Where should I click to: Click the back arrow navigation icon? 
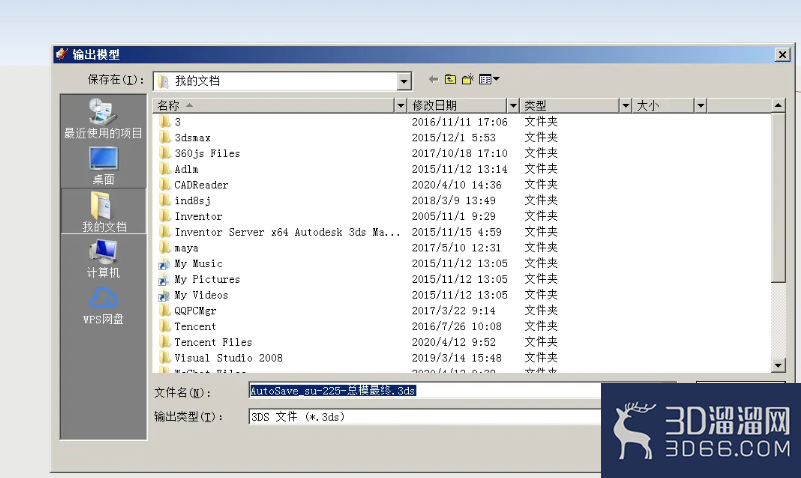[x=433, y=79]
